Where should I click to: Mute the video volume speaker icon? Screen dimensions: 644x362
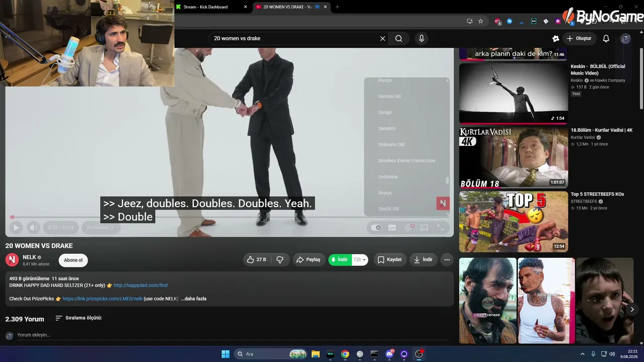[33, 228]
